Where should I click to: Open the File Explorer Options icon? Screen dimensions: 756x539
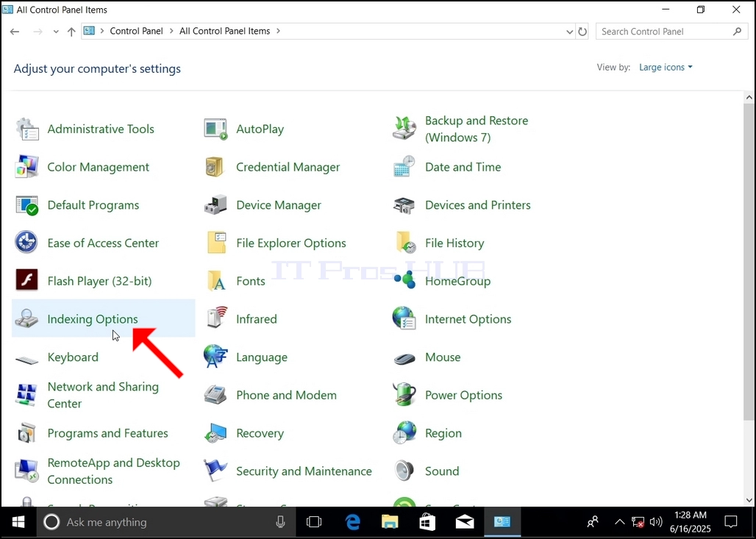click(x=215, y=243)
